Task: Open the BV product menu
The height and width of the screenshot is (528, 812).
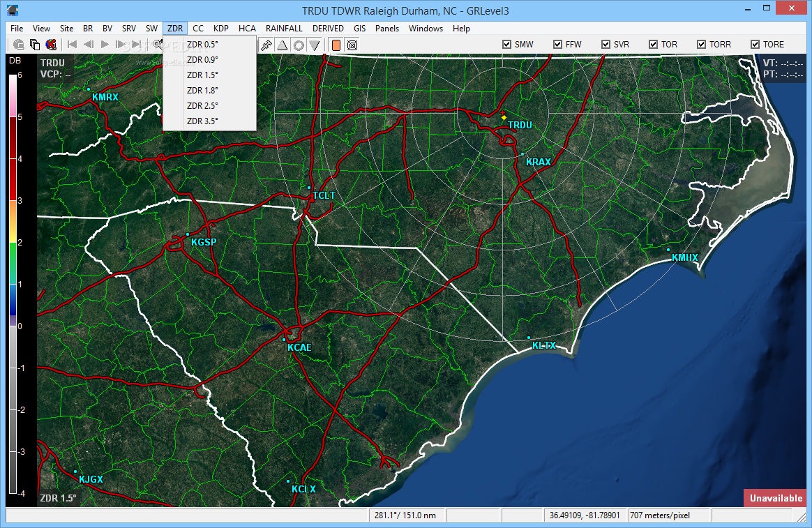Action: [x=107, y=29]
